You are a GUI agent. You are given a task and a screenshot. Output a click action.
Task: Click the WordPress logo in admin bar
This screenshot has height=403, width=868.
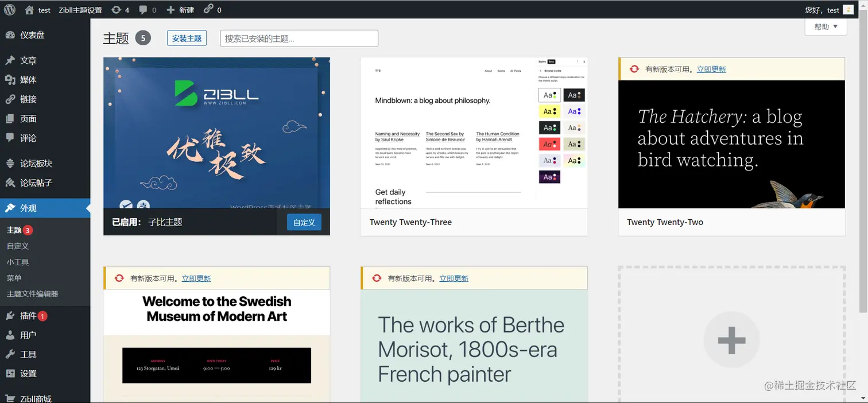(x=9, y=10)
